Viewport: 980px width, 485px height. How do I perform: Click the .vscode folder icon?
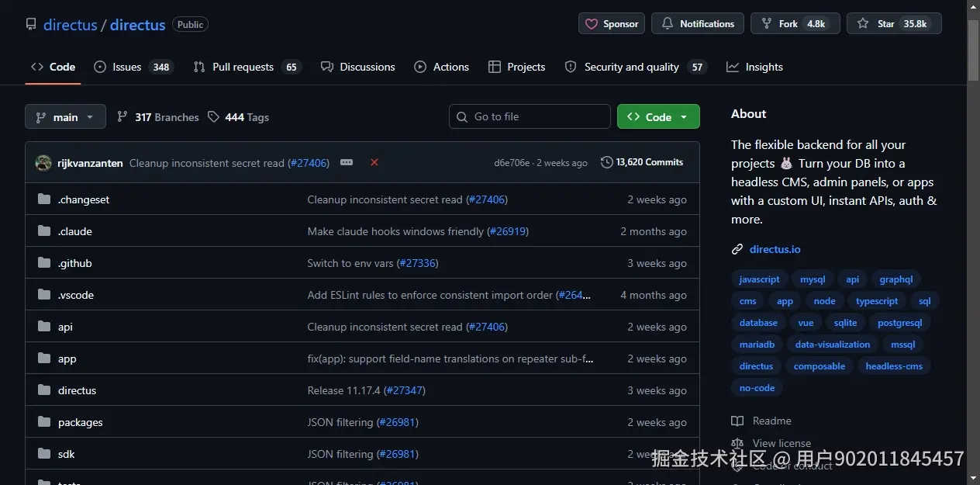(x=44, y=295)
